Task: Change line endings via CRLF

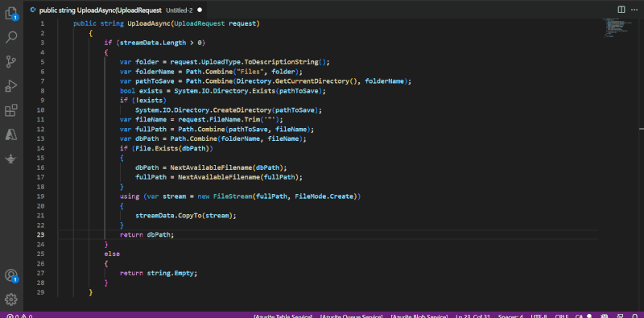Action: (561, 316)
